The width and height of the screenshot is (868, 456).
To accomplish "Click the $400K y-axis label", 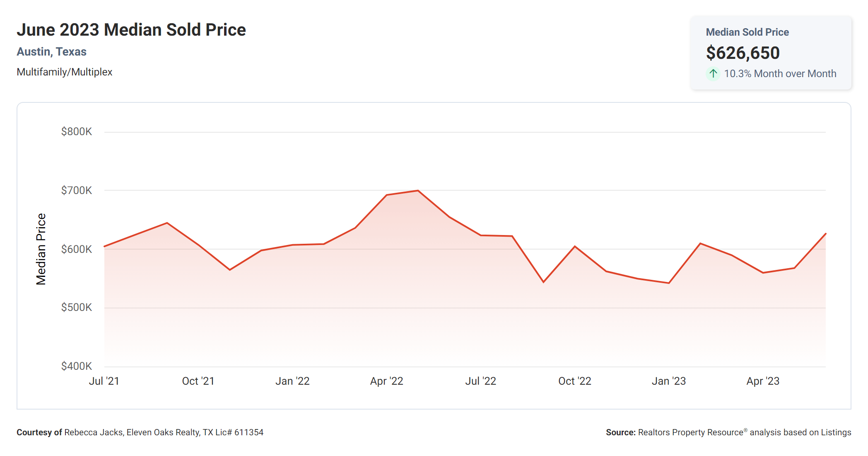I will coord(77,366).
